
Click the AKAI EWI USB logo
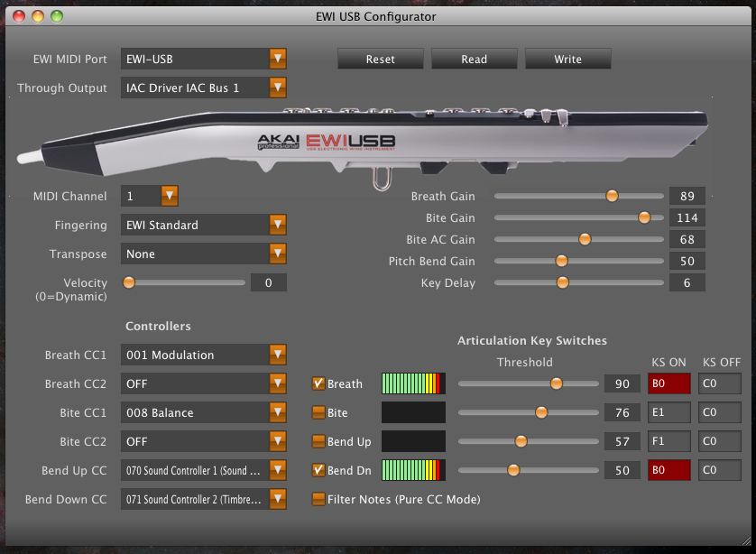point(327,142)
